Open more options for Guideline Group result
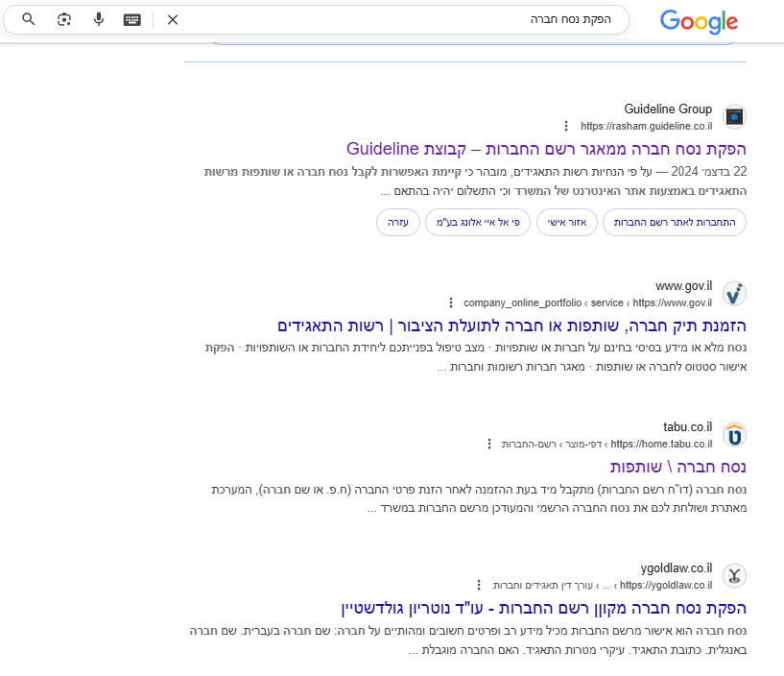The image size is (784, 676). tap(566, 126)
